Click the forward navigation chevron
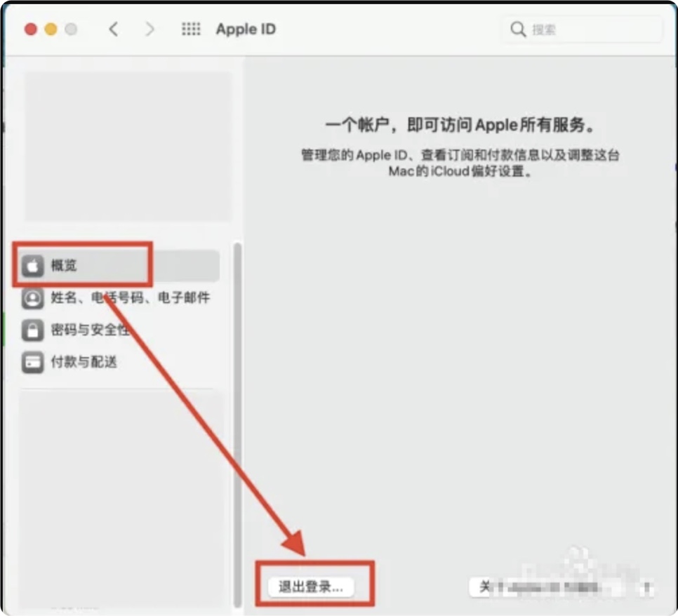 click(x=149, y=29)
